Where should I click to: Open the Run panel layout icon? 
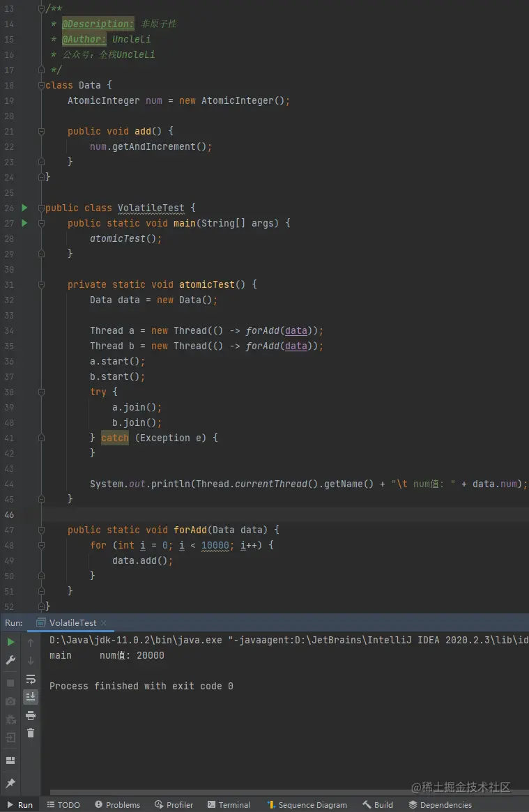[x=10, y=760]
